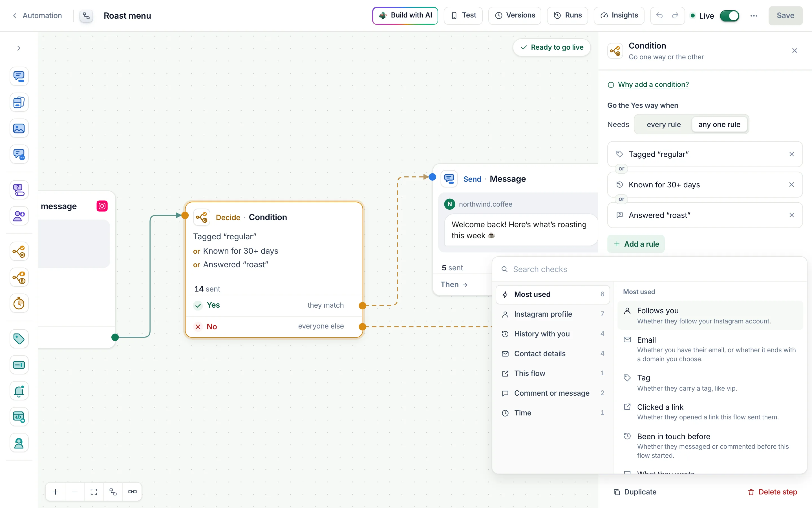Select the Contact details category
The width and height of the screenshot is (812, 508).
point(553,354)
